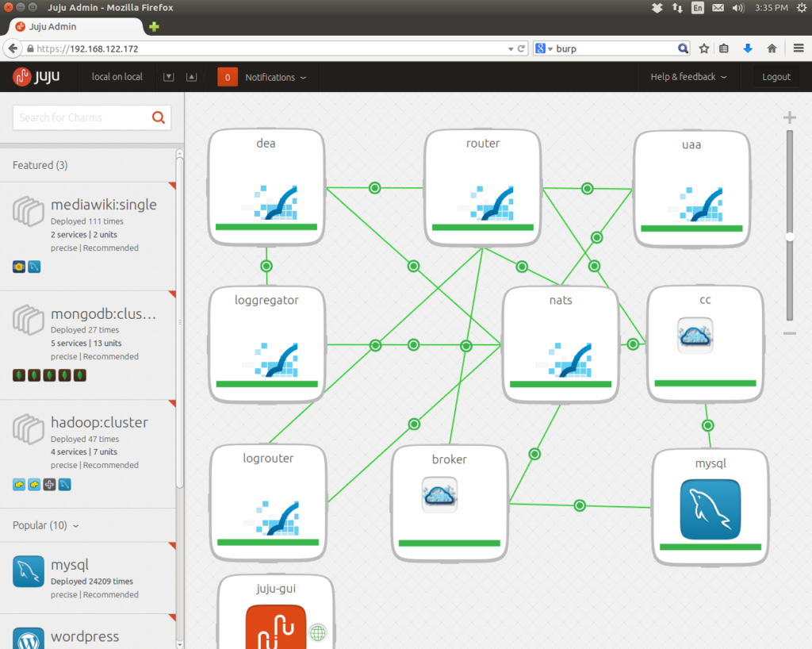
Task: Click the hadoop:cluster bundle icon
Action: (x=28, y=428)
